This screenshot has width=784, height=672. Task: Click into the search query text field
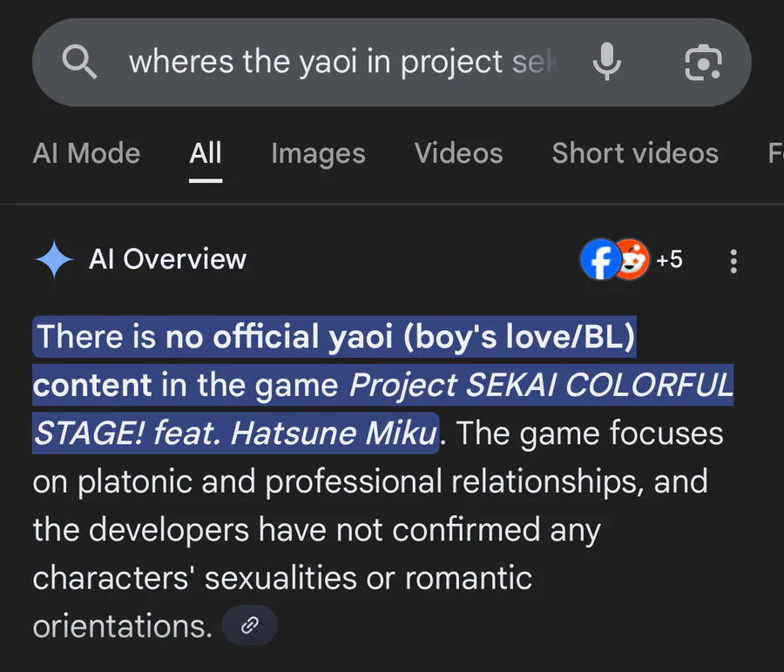[340, 63]
